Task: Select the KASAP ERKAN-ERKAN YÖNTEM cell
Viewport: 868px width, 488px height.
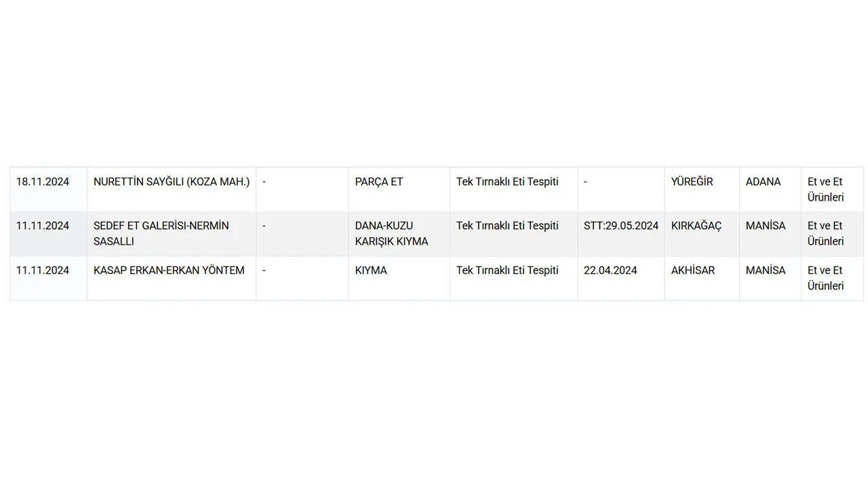Action: click(169, 270)
